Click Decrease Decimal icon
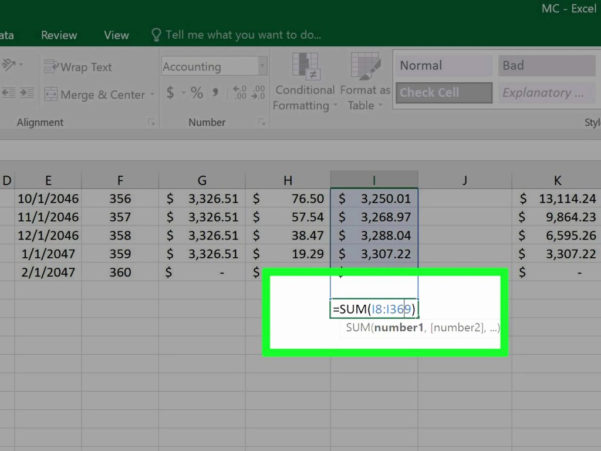601x451 pixels. (258, 93)
